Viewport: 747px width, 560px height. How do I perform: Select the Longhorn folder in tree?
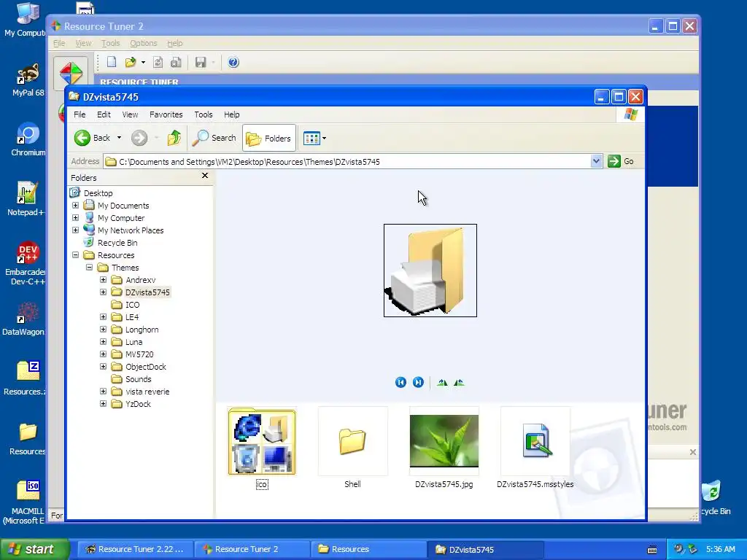[142, 330]
